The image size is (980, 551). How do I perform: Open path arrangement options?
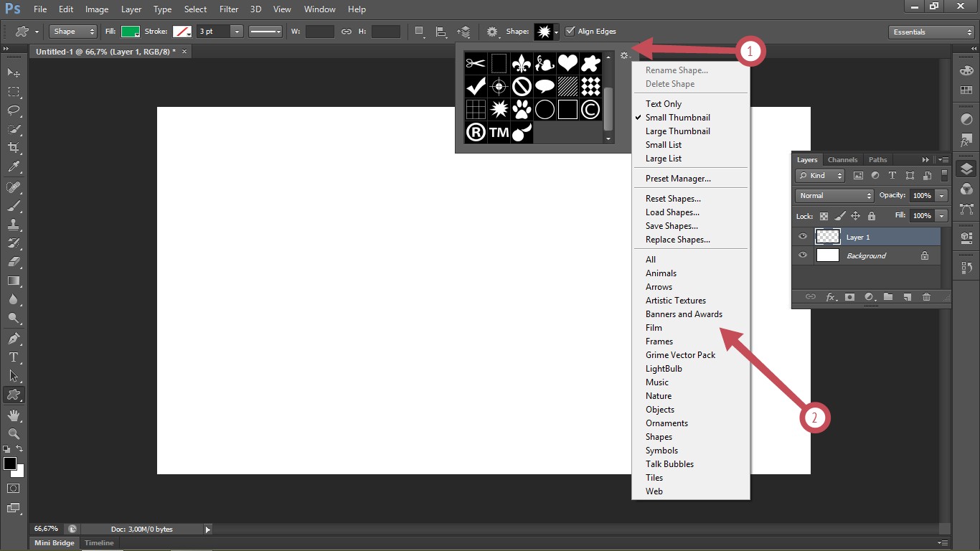463,32
